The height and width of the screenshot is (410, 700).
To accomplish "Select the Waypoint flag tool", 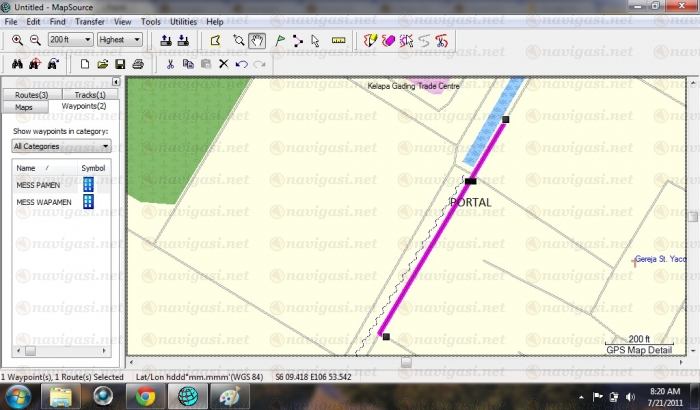I will 278,40.
